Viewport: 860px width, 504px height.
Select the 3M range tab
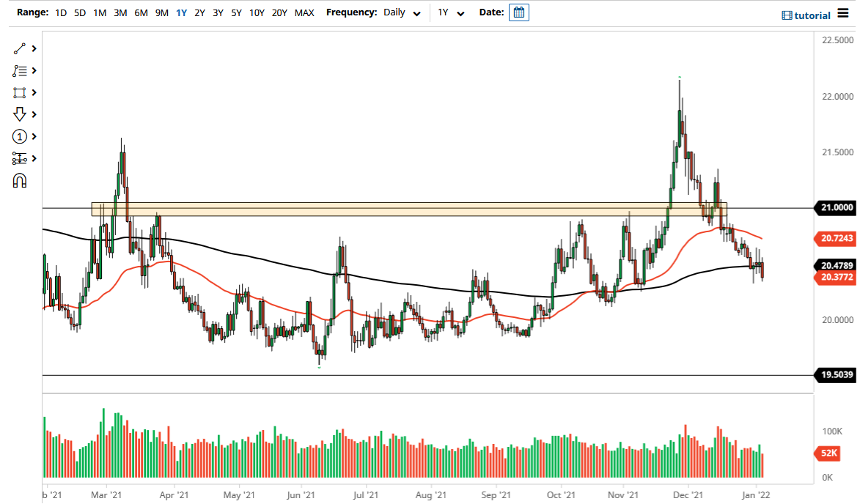tap(120, 12)
